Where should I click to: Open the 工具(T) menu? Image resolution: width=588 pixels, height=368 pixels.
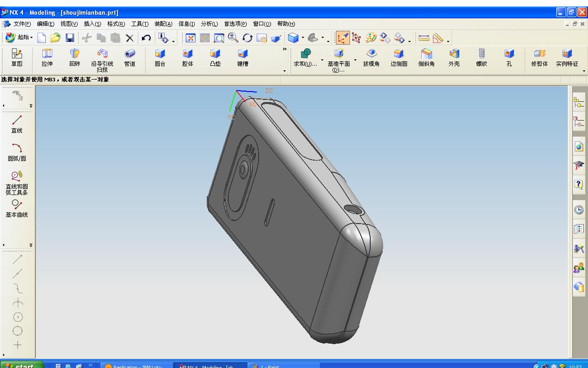click(140, 24)
